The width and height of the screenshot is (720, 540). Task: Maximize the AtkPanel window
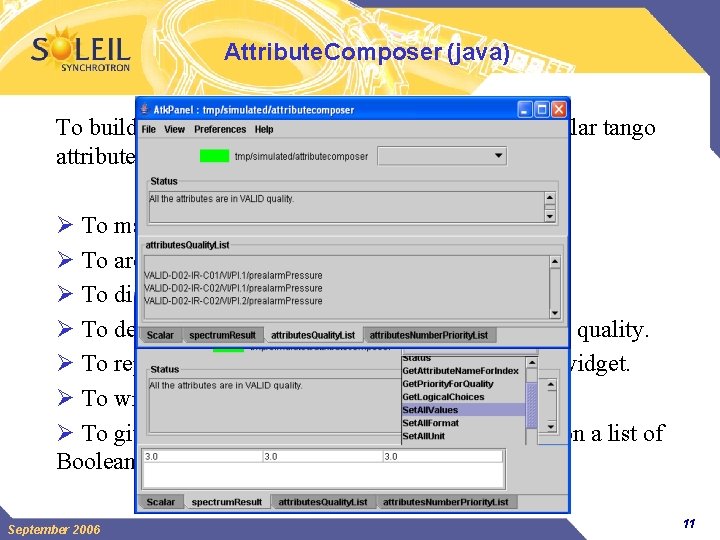tap(542, 109)
